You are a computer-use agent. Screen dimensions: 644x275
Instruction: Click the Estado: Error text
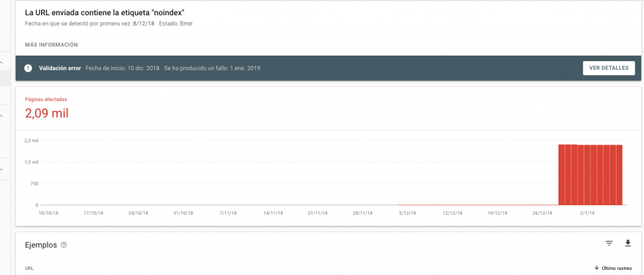(x=176, y=24)
